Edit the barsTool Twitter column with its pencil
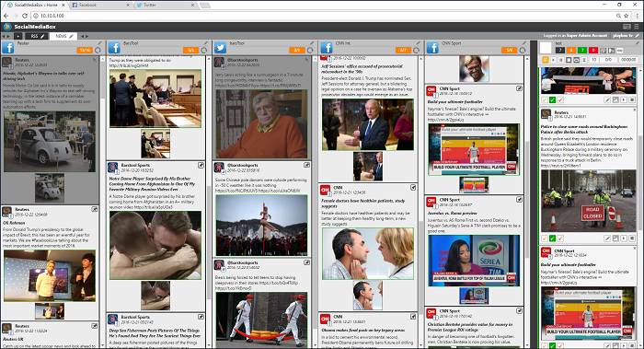644x349 pixels. 312,42
